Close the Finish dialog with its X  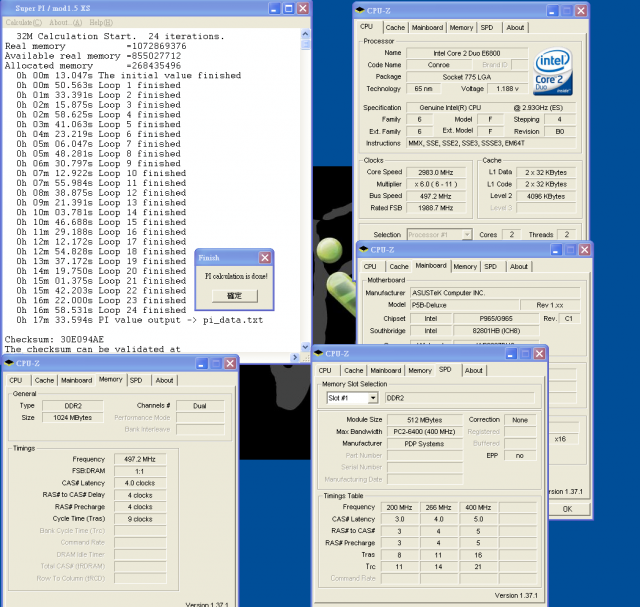(265, 258)
